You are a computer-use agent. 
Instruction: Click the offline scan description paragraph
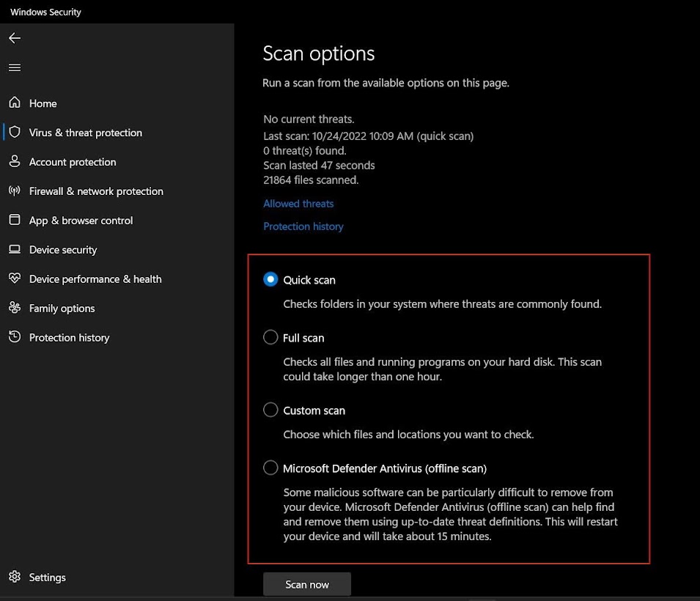tap(450, 515)
